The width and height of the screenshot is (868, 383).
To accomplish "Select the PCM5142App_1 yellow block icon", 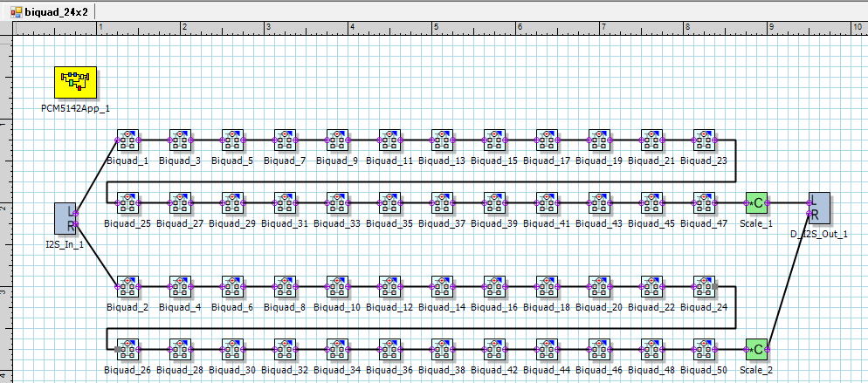I will click(x=75, y=82).
